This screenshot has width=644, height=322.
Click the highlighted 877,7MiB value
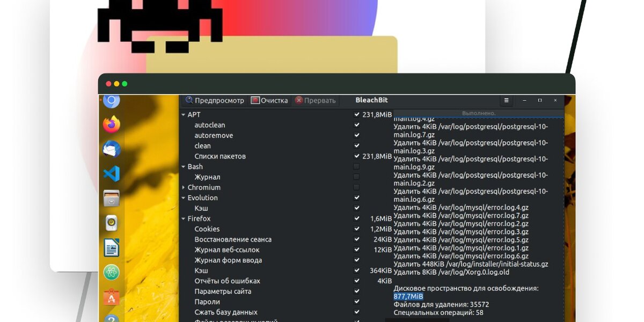(x=408, y=296)
